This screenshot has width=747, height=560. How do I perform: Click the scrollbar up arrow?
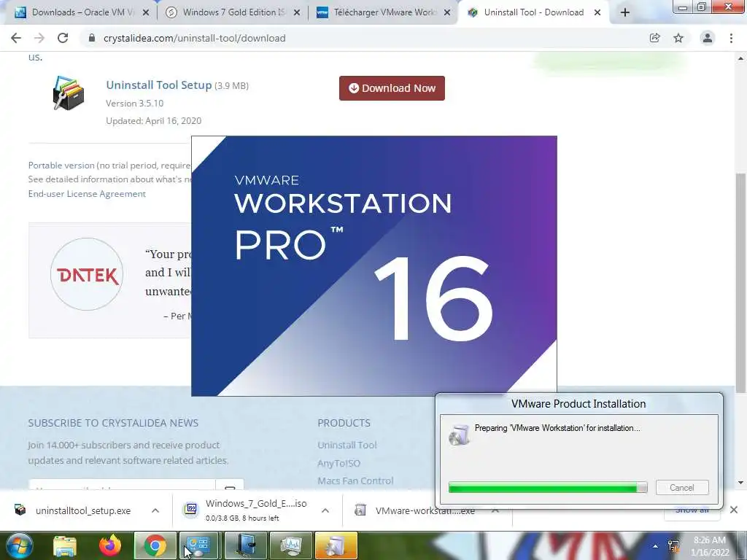click(741, 58)
